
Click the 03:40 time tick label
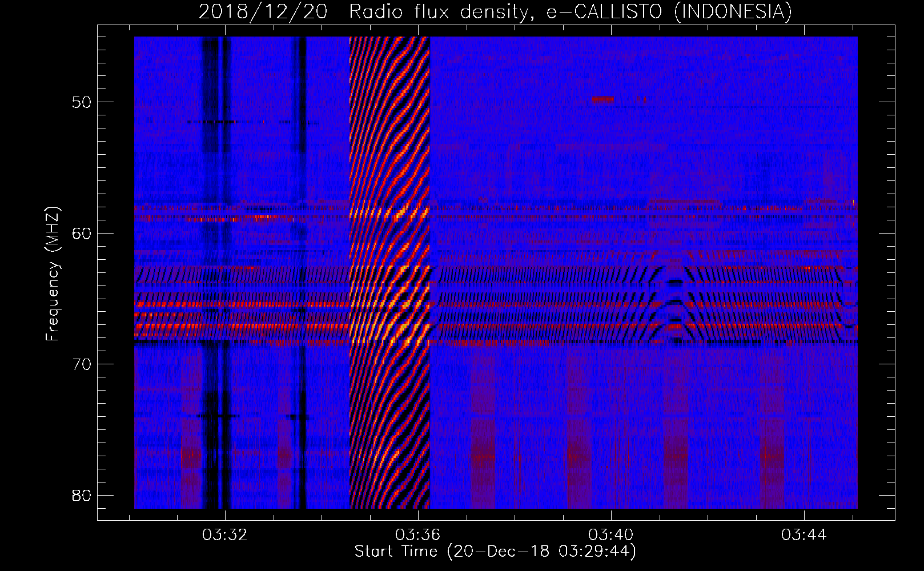pyautogui.click(x=611, y=535)
